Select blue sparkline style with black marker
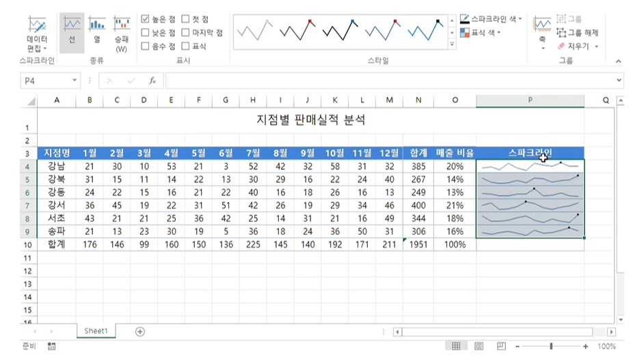 click(426, 31)
